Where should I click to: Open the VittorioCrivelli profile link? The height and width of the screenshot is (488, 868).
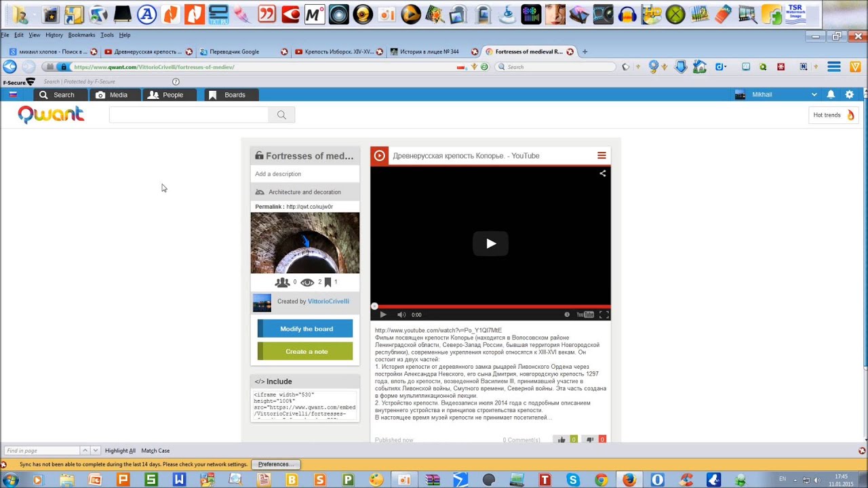click(x=328, y=301)
